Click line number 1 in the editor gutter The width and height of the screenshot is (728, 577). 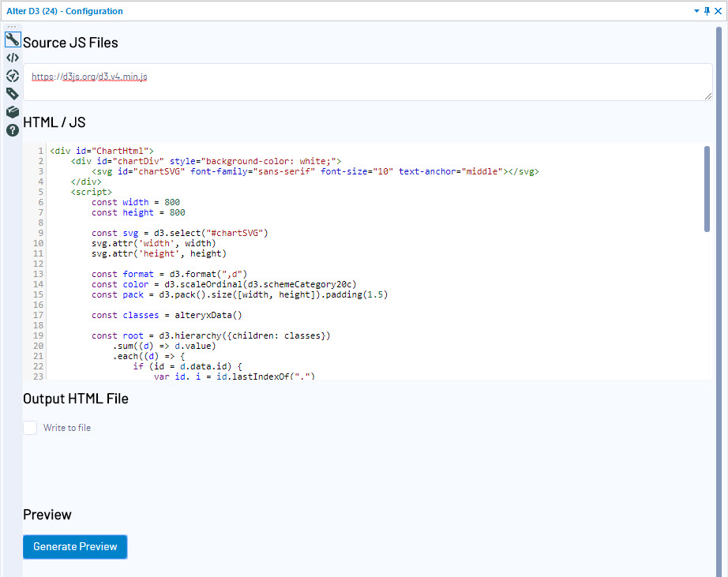point(39,150)
